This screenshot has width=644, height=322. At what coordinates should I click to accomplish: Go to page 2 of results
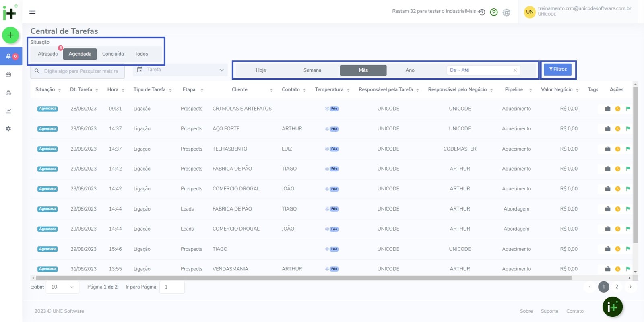[x=617, y=287]
